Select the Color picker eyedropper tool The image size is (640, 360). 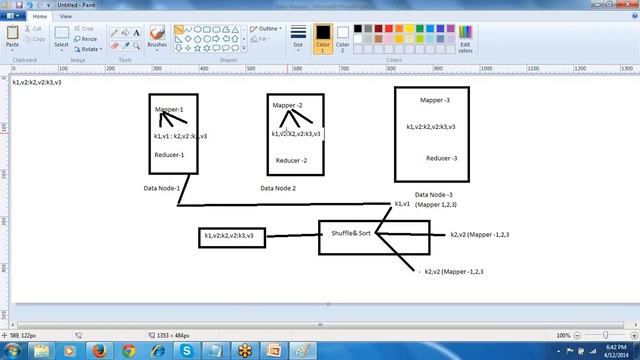125,46
